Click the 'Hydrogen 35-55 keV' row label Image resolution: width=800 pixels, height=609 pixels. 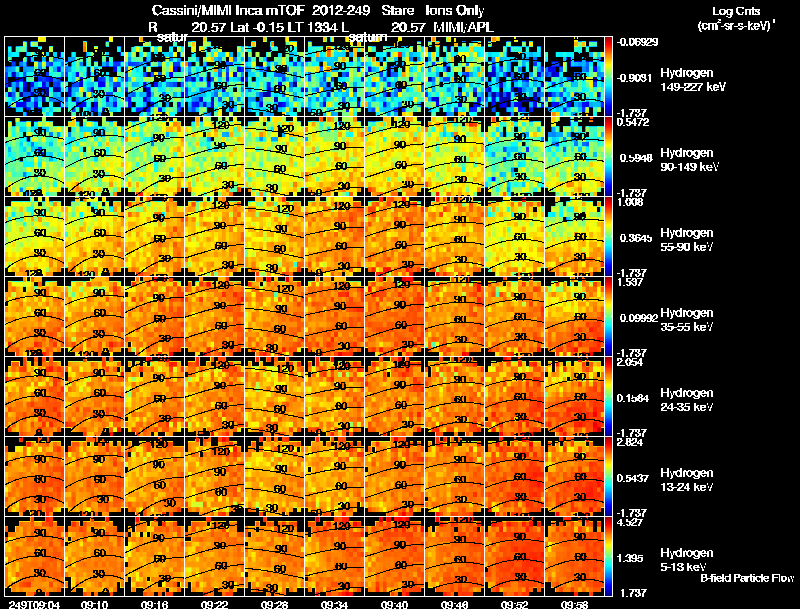[687, 320]
